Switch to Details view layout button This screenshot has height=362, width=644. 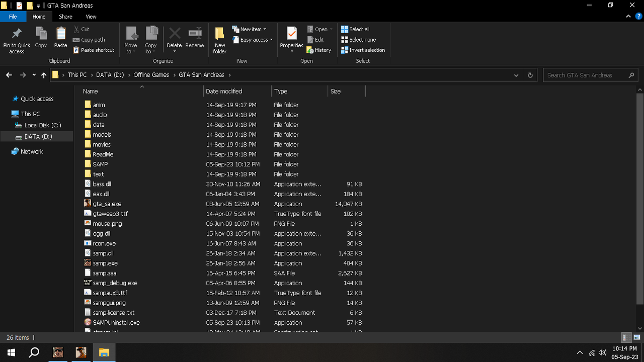coord(625,338)
